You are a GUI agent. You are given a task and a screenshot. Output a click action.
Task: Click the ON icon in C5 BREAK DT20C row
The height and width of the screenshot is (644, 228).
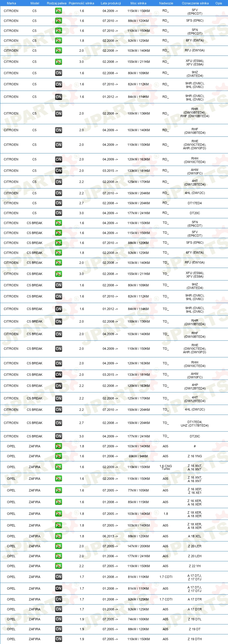coord(59,436)
